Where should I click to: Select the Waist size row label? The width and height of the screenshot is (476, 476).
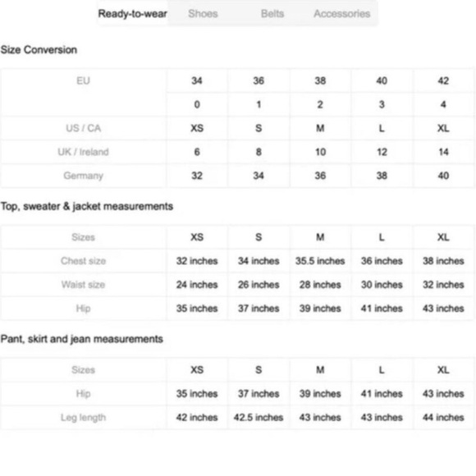click(83, 285)
